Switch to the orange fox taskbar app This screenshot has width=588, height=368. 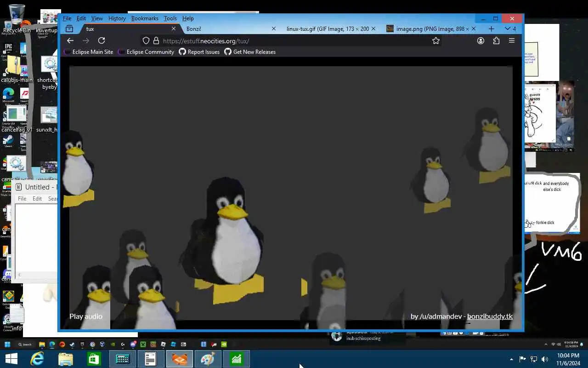pos(179,359)
